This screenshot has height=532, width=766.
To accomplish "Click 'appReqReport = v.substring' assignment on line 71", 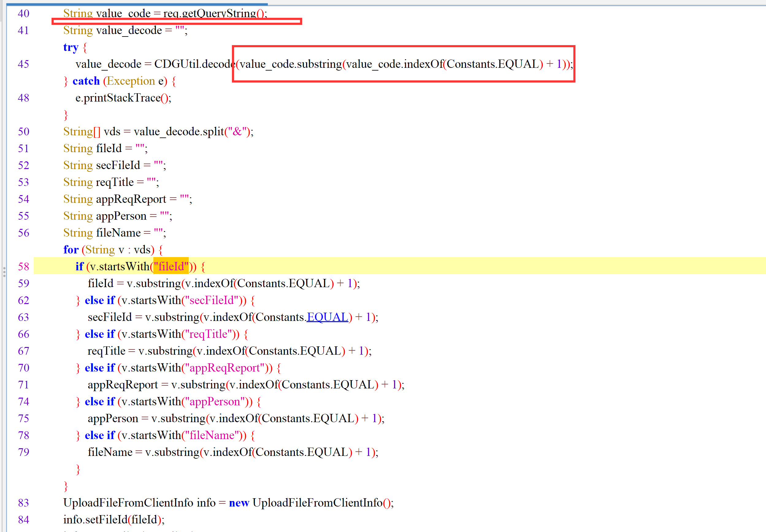I will click(157, 385).
